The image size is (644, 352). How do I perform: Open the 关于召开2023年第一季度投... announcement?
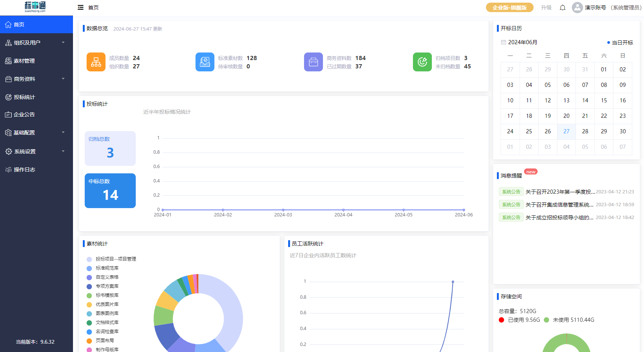point(560,192)
